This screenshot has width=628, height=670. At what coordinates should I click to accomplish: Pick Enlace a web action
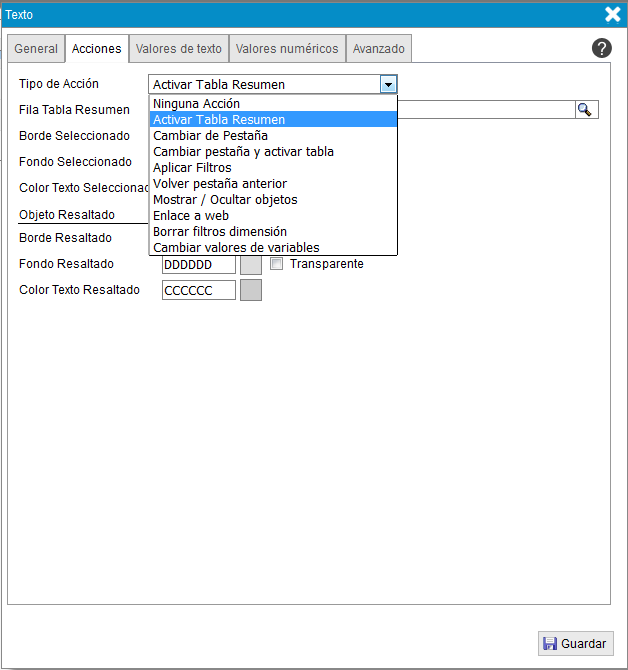(x=191, y=215)
